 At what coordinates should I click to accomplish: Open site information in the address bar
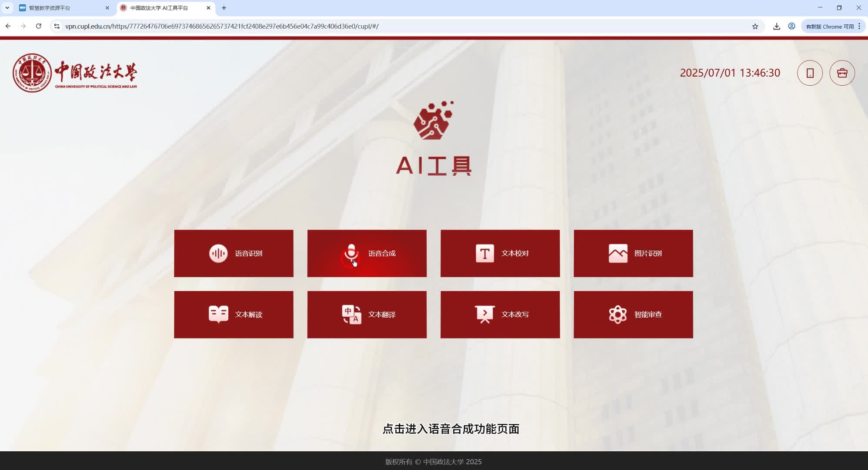57,26
